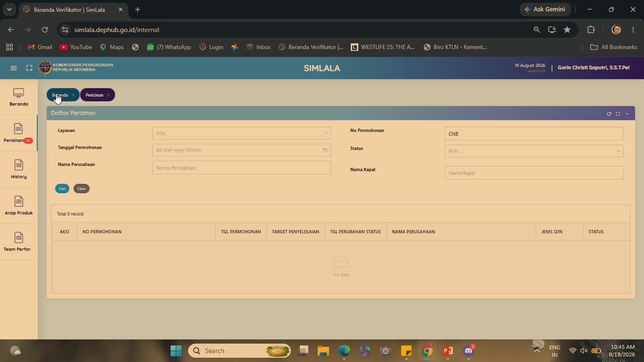644x362 pixels.
Task: Click the No Permohonan field containing CNB
Action: pyautogui.click(x=534, y=133)
